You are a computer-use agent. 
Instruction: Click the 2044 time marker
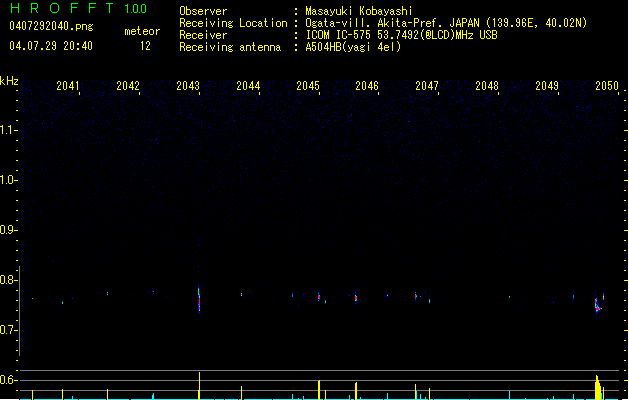pos(248,86)
